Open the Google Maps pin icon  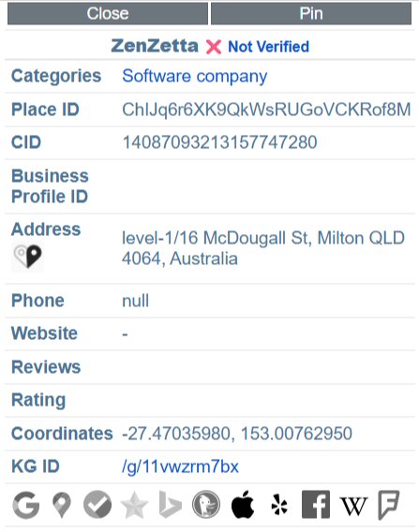coord(62,505)
